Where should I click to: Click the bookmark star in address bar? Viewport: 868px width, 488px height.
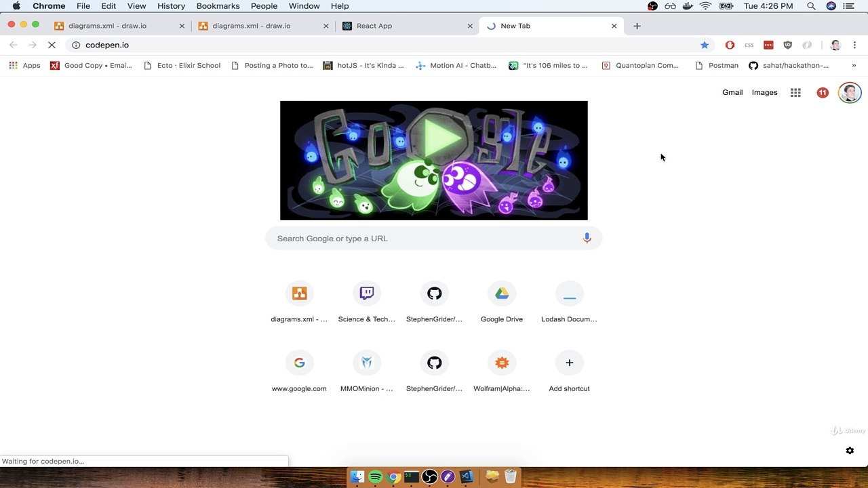[x=705, y=45]
